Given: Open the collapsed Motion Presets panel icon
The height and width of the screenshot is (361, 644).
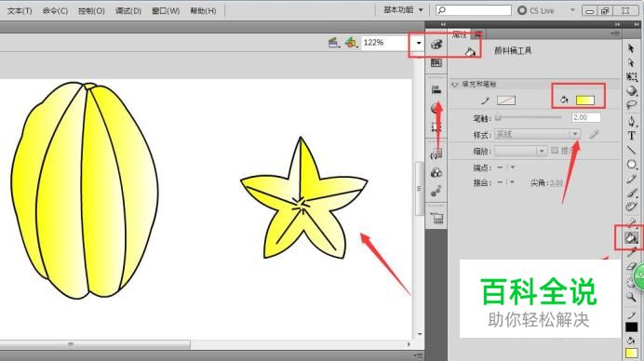Looking at the screenshot, I should click(x=436, y=191).
